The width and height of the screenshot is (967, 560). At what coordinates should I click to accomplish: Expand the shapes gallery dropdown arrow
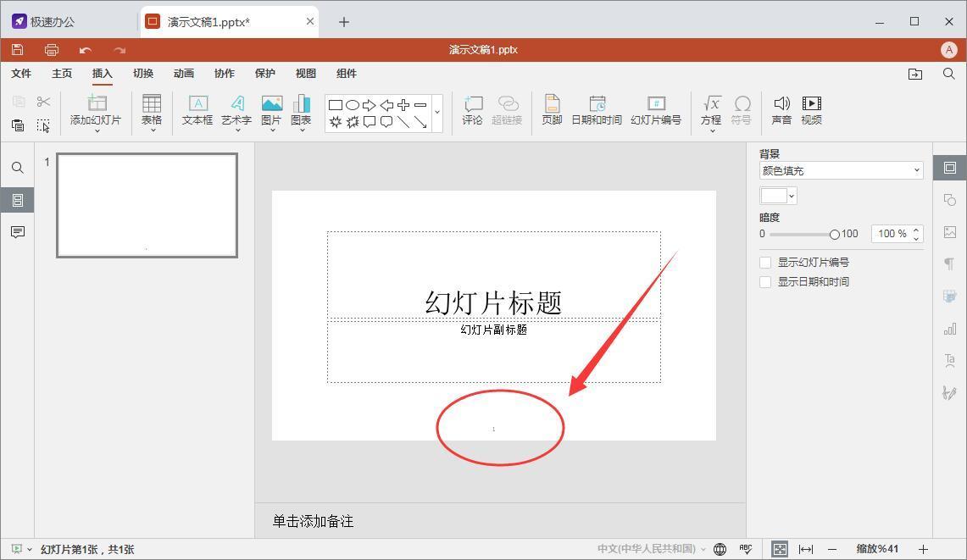click(x=437, y=113)
